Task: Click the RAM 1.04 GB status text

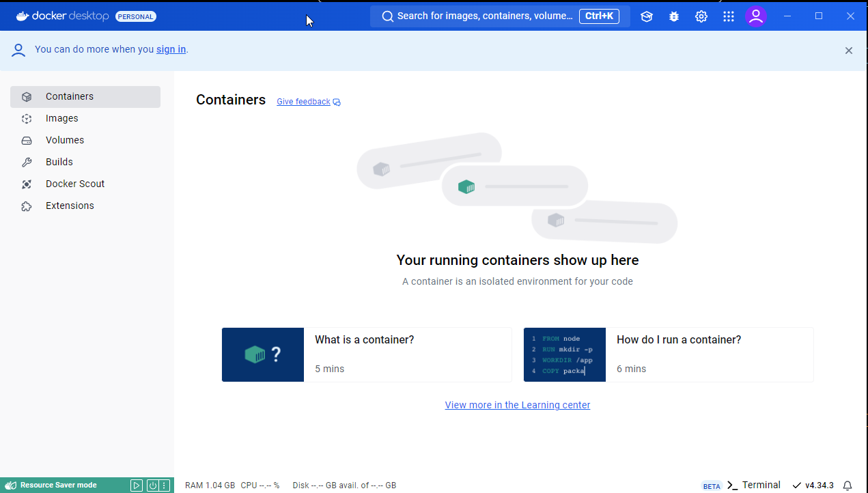Action: tap(210, 485)
